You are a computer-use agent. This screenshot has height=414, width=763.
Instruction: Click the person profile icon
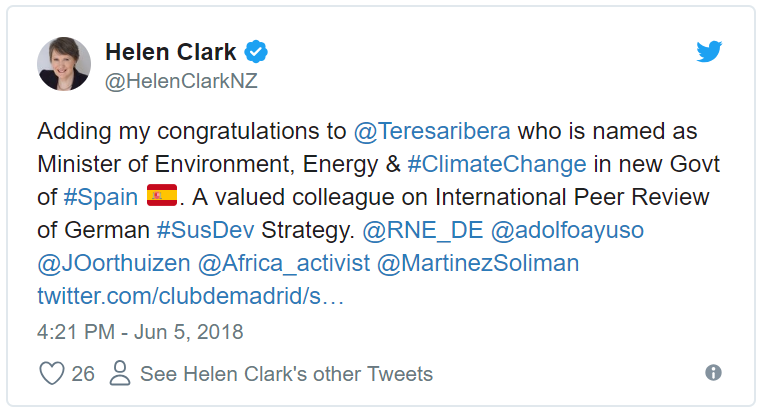(120, 374)
